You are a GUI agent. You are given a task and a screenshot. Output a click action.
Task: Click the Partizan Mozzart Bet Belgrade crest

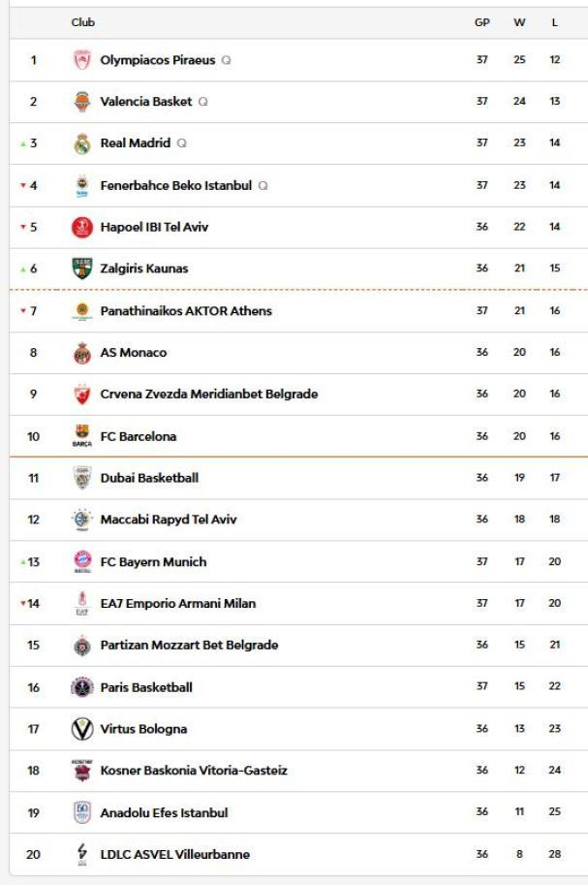[x=82, y=646]
